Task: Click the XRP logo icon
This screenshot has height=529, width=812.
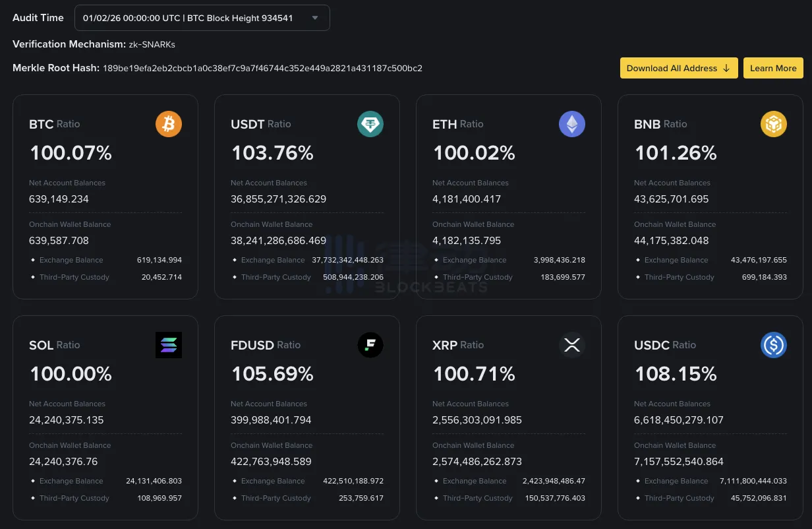Action: (x=572, y=344)
